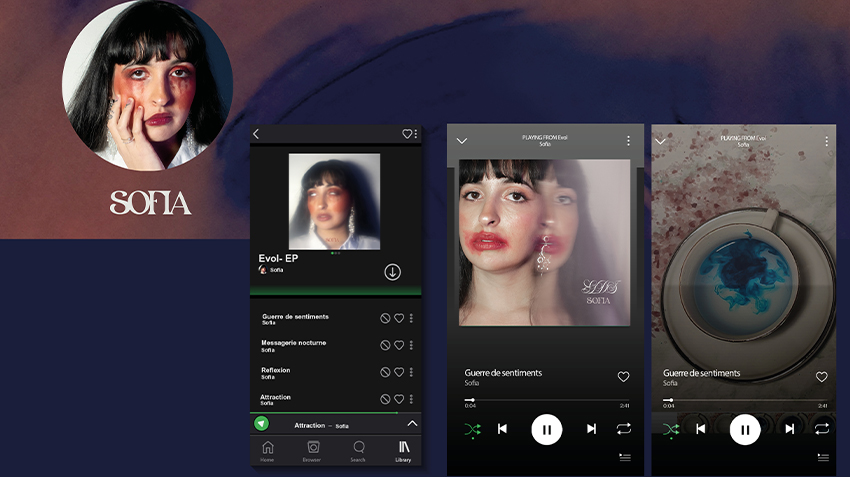
Task: Go back from the Evol- EP page
Action: (x=256, y=134)
